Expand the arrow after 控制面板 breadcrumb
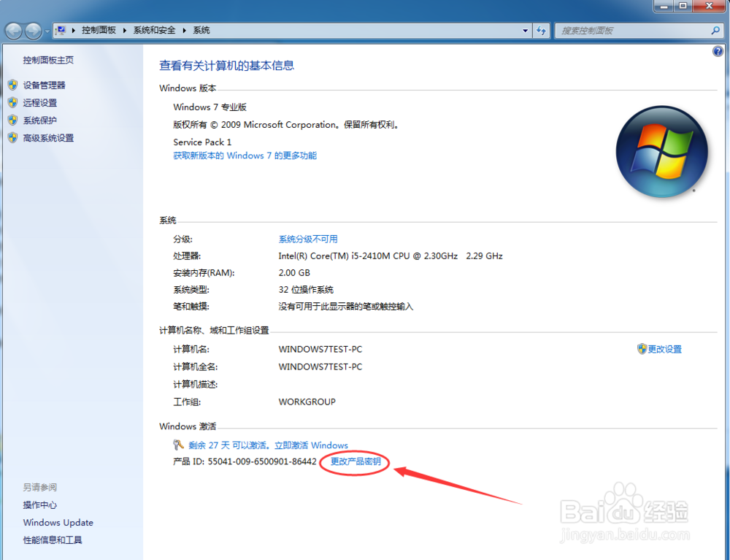The height and width of the screenshot is (560, 730). point(125,30)
